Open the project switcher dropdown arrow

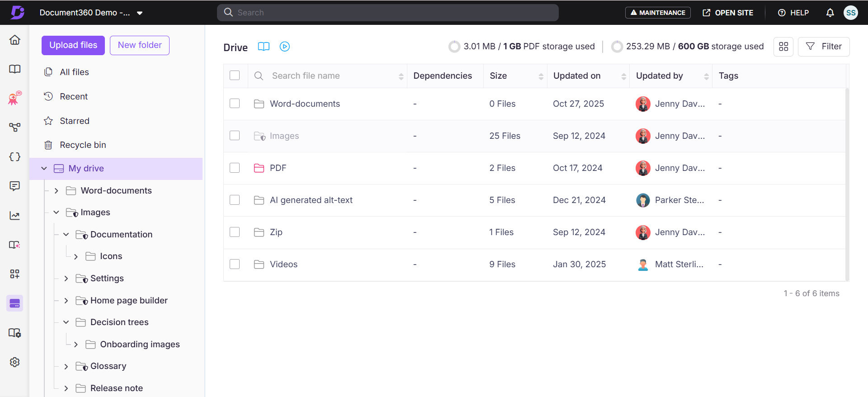[140, 13]
